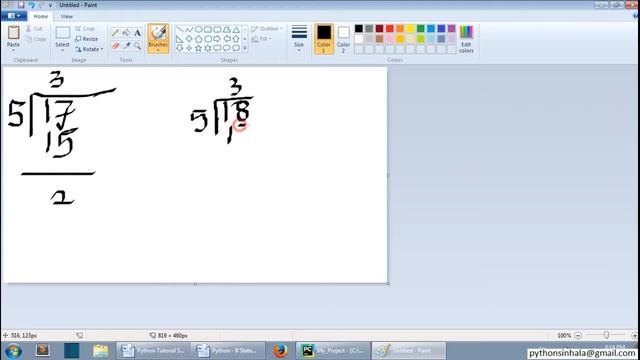Expand the Select dropdown arrow
The width and height of the screenshot is (640, 360).
62,50
